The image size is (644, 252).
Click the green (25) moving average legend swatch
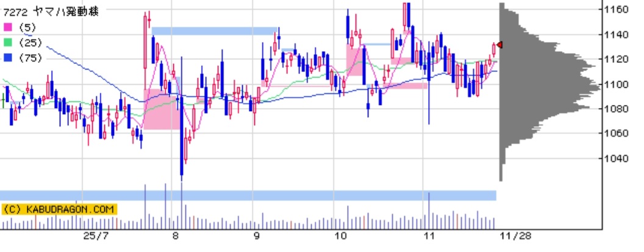pos(8,43)
